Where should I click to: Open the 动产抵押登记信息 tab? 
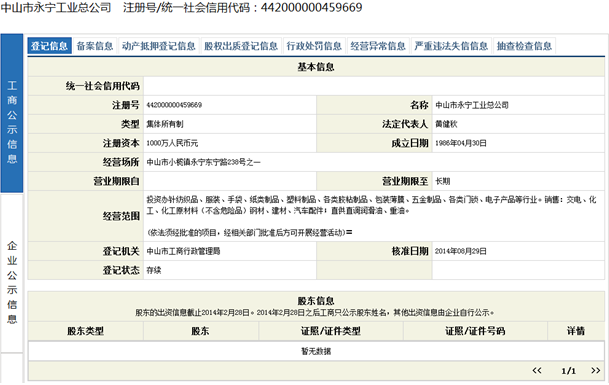(158, 46)
